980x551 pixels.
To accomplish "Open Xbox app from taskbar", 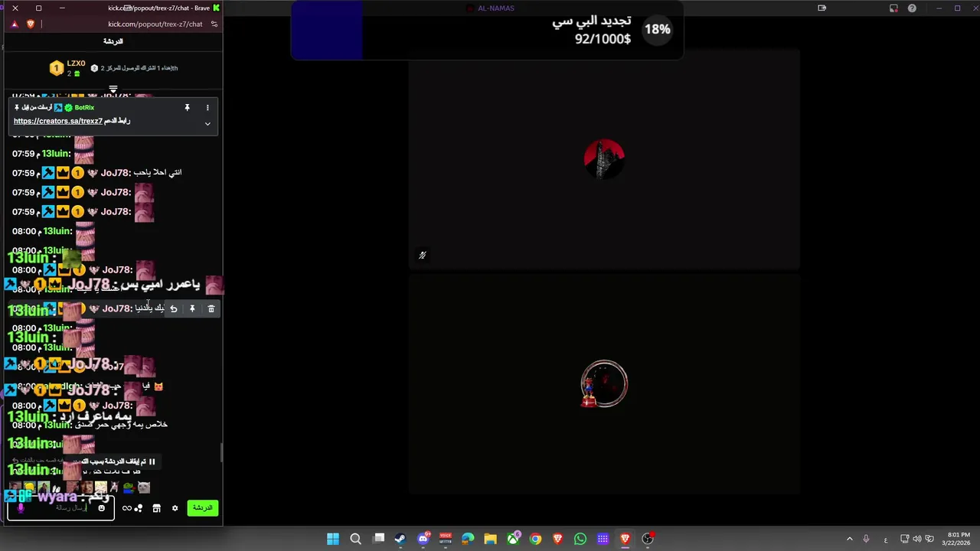I will click(x=513, y=539).
